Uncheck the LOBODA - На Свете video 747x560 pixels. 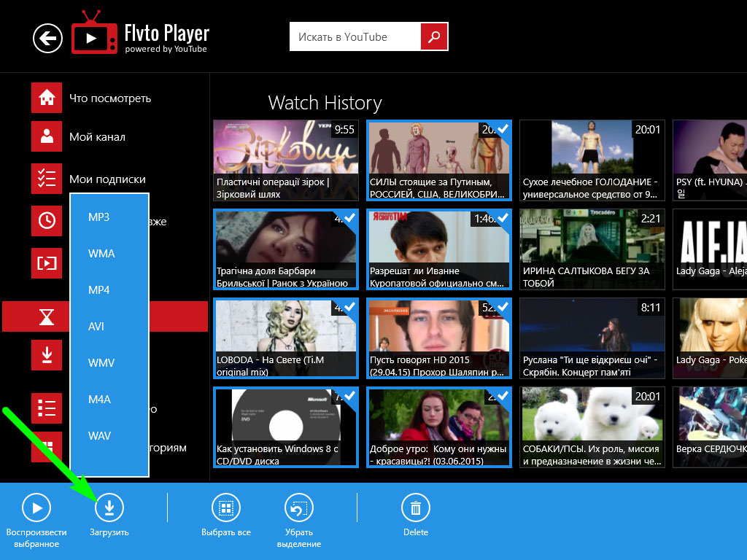tap(286, 338)
